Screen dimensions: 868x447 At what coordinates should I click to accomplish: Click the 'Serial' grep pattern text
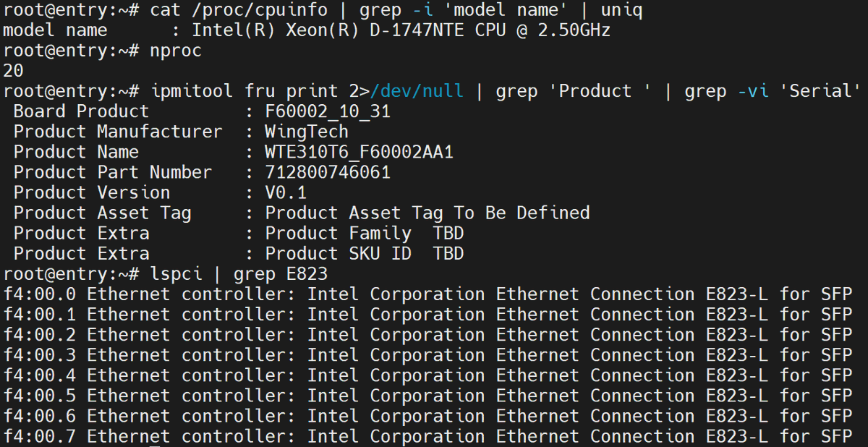click(x=821, y=91)
